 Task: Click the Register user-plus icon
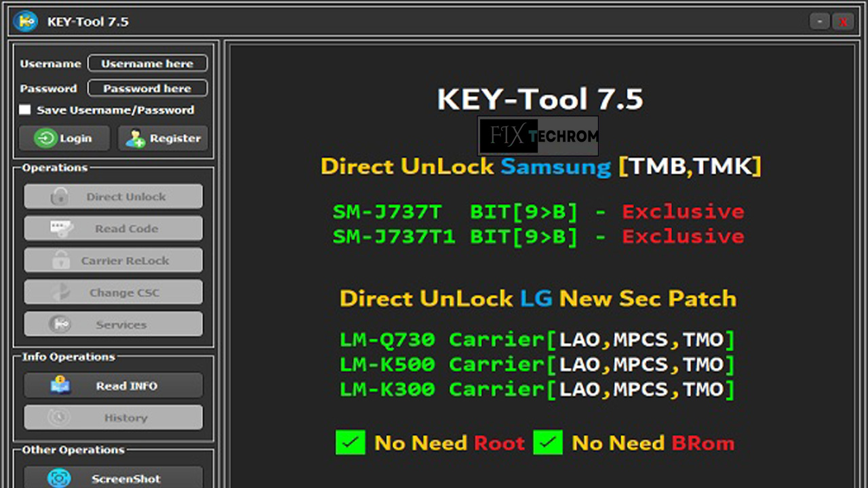(136, 138)
